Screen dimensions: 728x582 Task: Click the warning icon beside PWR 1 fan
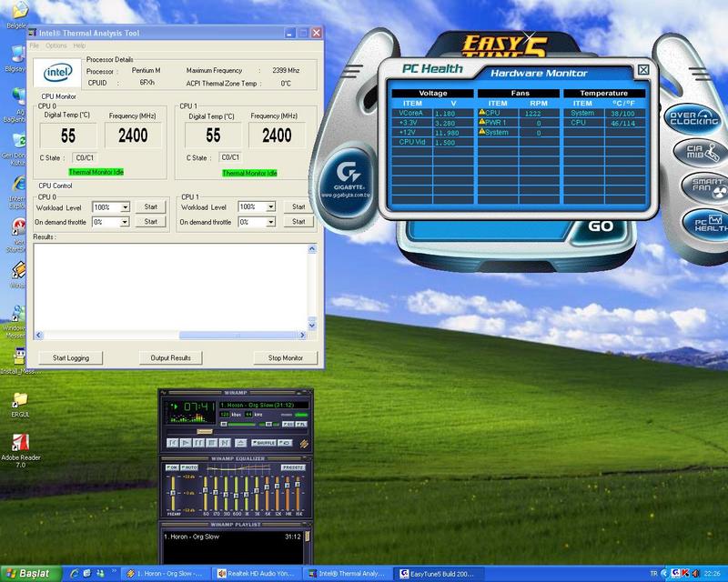(x=482, y=122)
